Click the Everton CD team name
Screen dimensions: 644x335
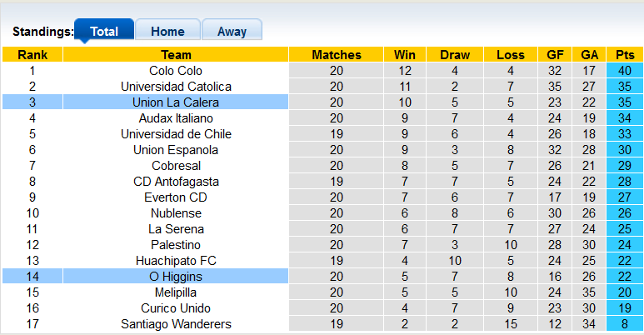[x=176, y=197]
